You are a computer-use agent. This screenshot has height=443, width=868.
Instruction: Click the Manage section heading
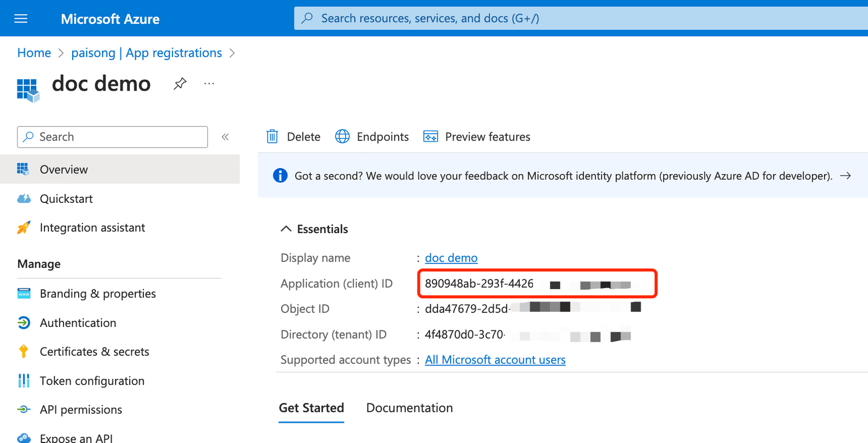pos(39,264)
